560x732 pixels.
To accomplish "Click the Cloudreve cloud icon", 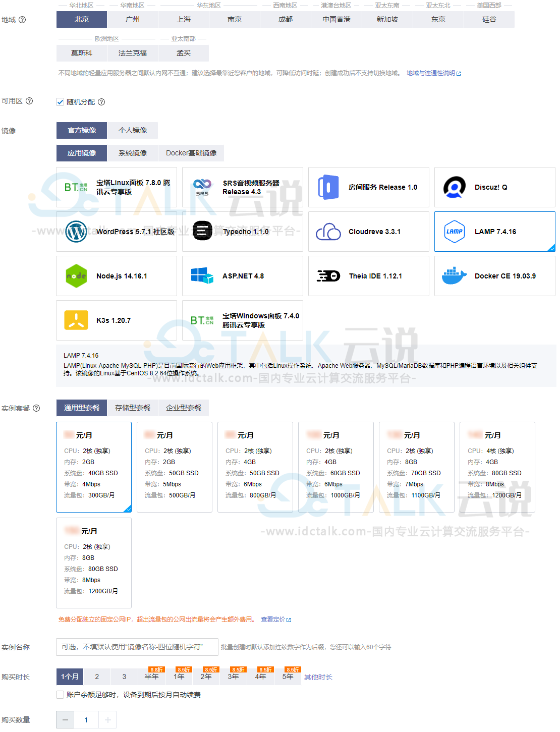I will tap(328, 232).
